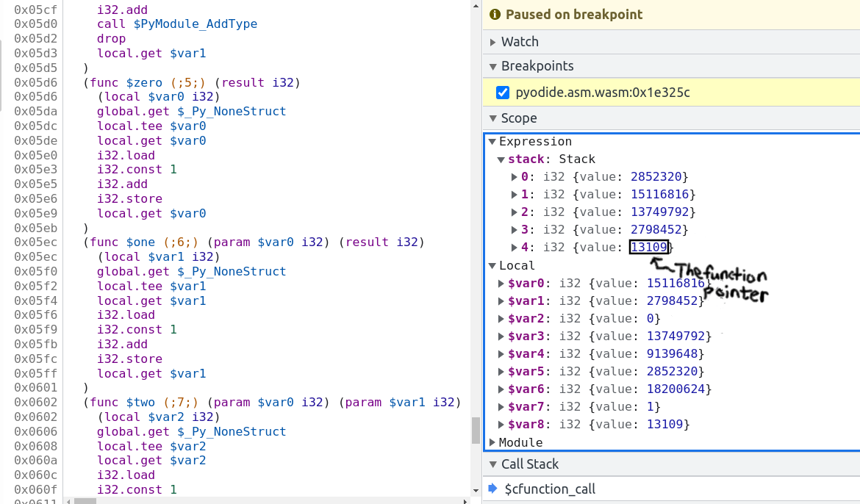Expand local $var0 entry
Image resolution: width=860 pixels, height=504 pixels.
coord(501,284)
